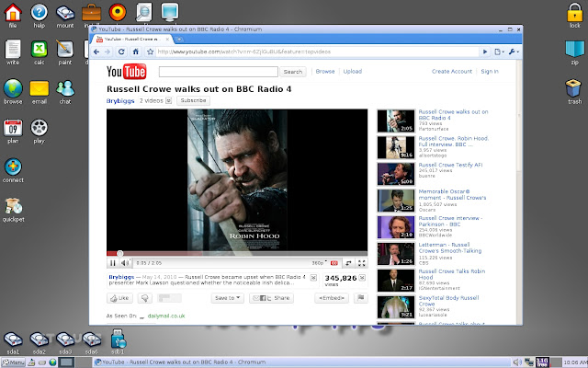Select YouTube Russell Crowe browser tab

click(133, 39)
